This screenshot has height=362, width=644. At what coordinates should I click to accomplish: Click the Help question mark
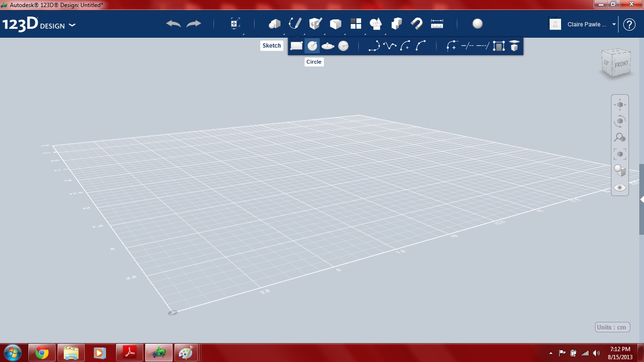click(629, 25)
